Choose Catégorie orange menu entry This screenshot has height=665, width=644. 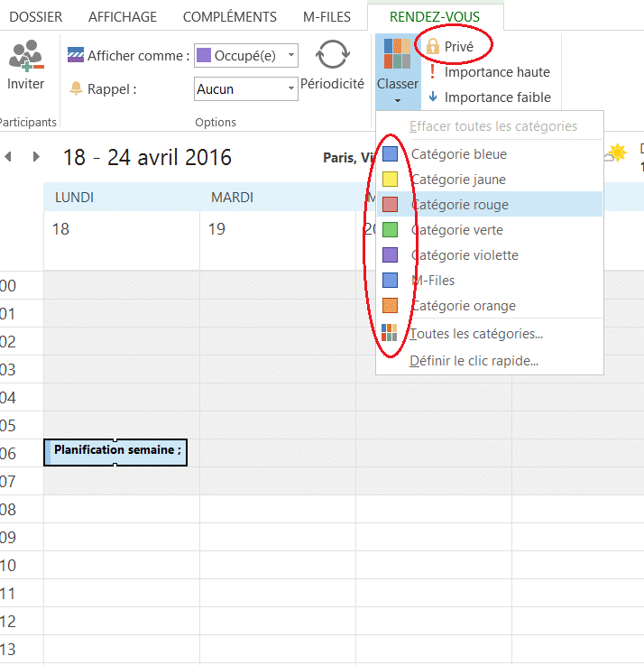pos(490,306)
